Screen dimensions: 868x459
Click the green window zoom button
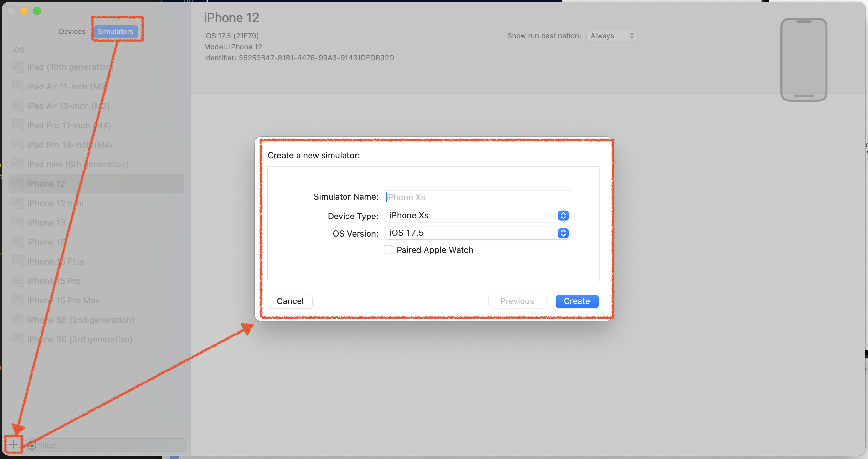(x=37, y=11)
